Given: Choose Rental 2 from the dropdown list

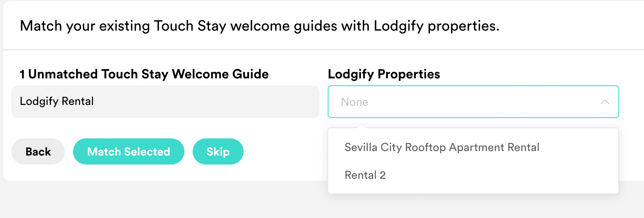Looking at the screenshot, I should [x=365, y=175].
